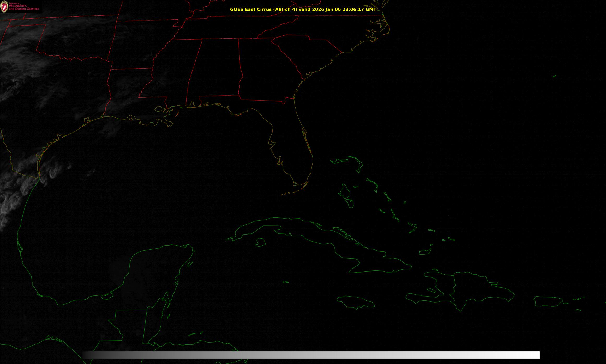Click the UW crest logo icon

coord(4,7)
